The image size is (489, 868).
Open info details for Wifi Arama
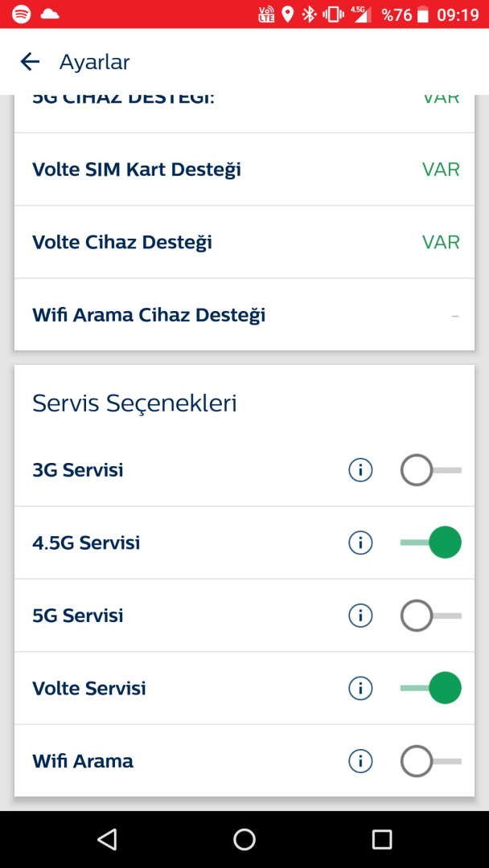(360, 760)
